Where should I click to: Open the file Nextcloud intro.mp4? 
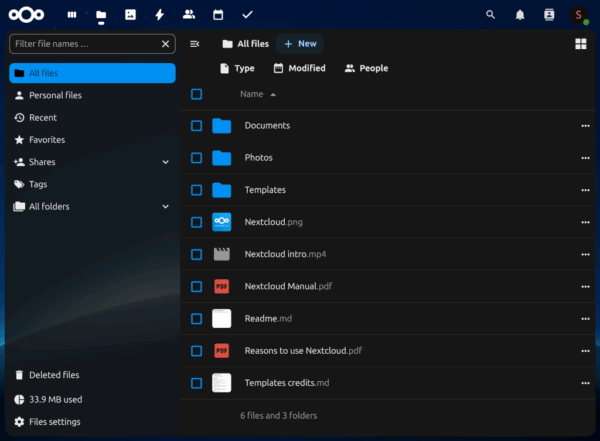(285, 254)
